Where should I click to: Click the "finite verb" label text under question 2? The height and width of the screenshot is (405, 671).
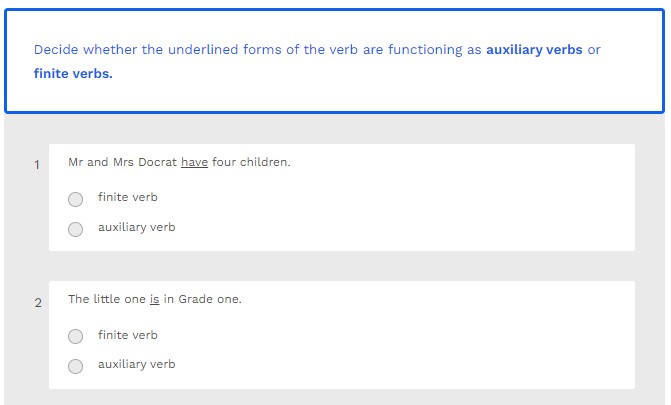127,335
